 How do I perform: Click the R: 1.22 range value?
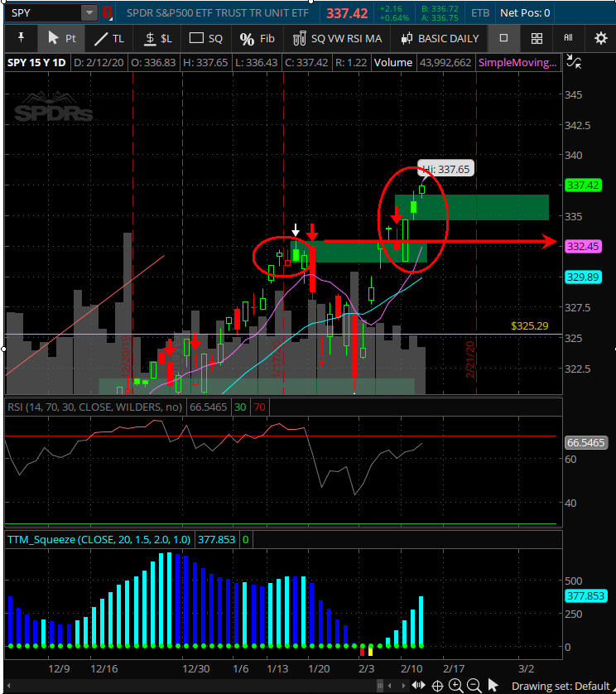[x=351, y=62]
